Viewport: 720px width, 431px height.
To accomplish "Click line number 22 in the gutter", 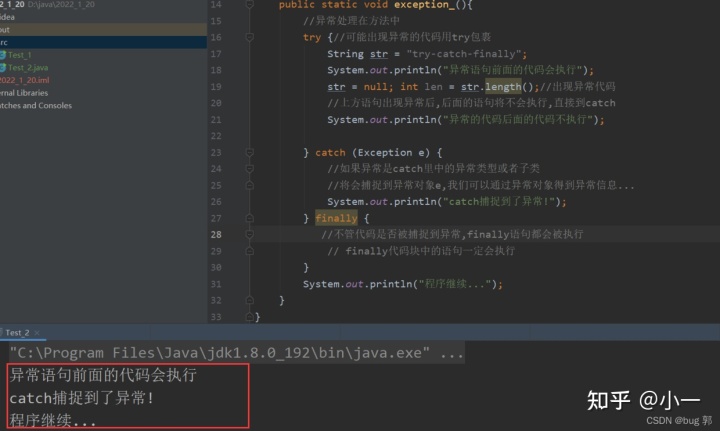I will [216, 136].
